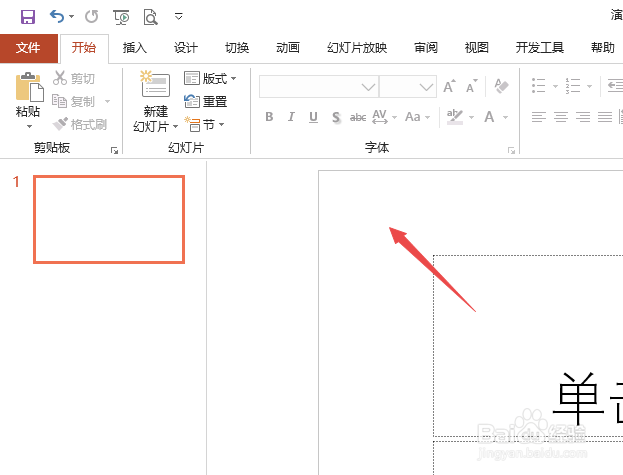
Task: Click the Change Case Aa icon
Action: [x=413, y=117]
